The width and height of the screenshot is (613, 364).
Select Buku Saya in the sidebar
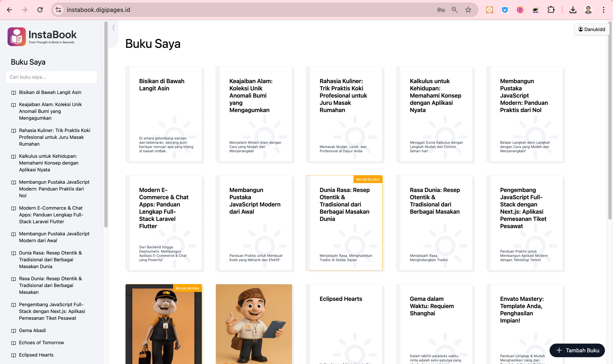28,62
